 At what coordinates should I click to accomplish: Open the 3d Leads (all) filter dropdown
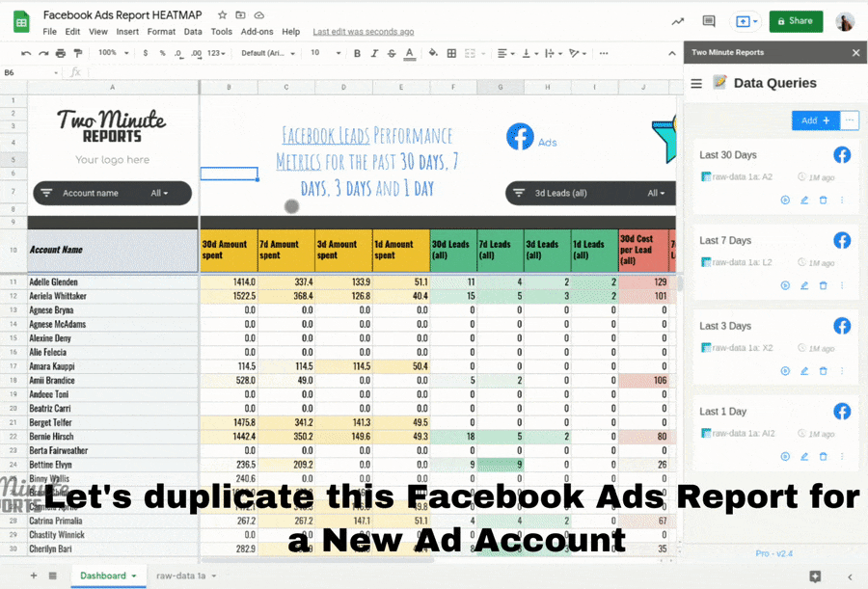tap(590, 193)
